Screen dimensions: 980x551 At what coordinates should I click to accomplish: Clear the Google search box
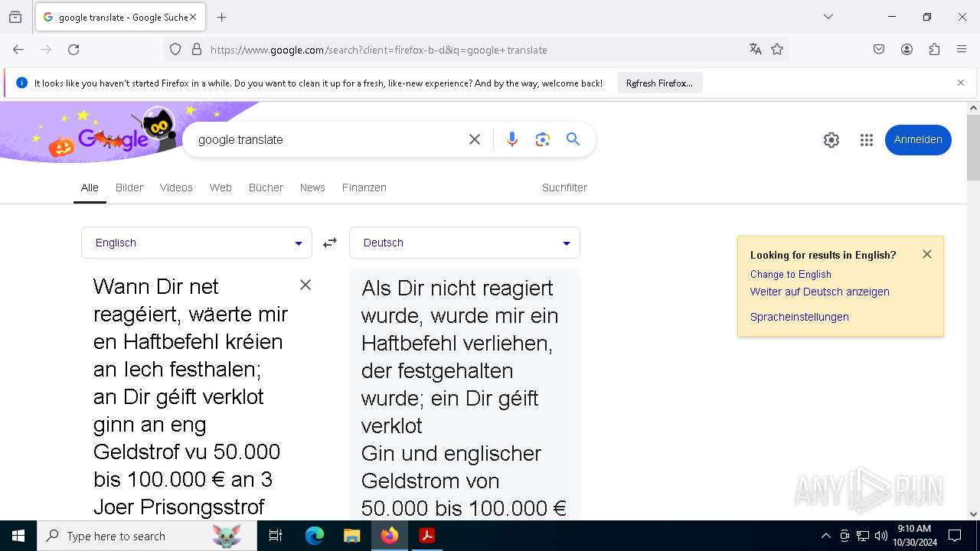tap(475, 139)
